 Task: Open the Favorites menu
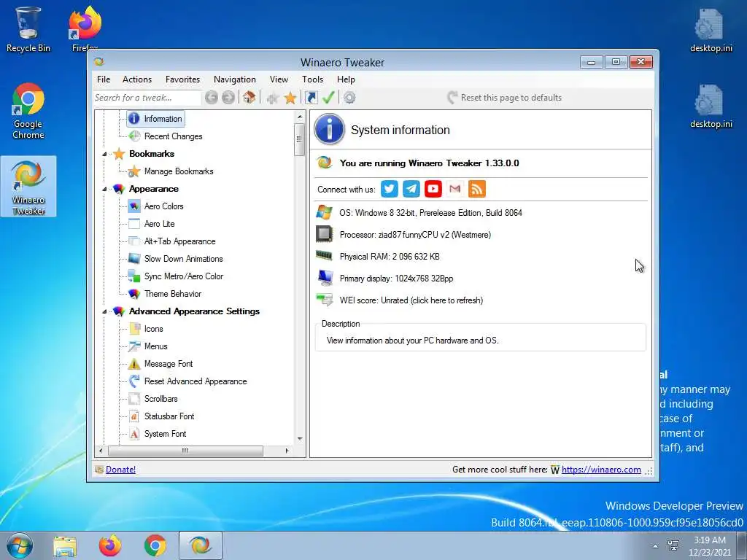pos(182,79)
